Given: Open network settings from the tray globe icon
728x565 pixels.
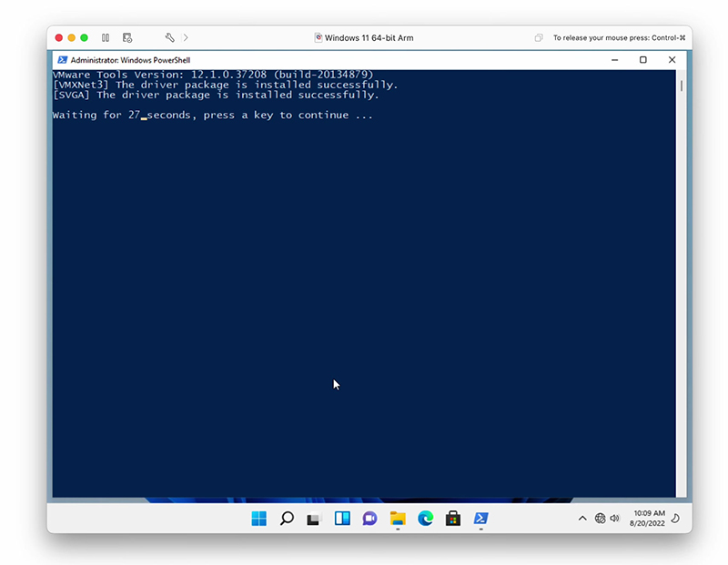Looking at the screenshot, I should click(x=600, y=518).
